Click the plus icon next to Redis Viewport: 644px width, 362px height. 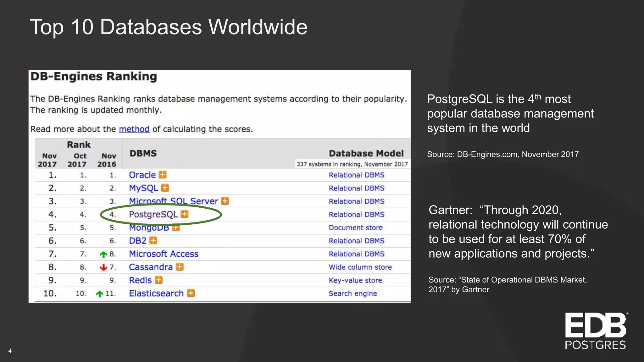[x=159, y=280]
